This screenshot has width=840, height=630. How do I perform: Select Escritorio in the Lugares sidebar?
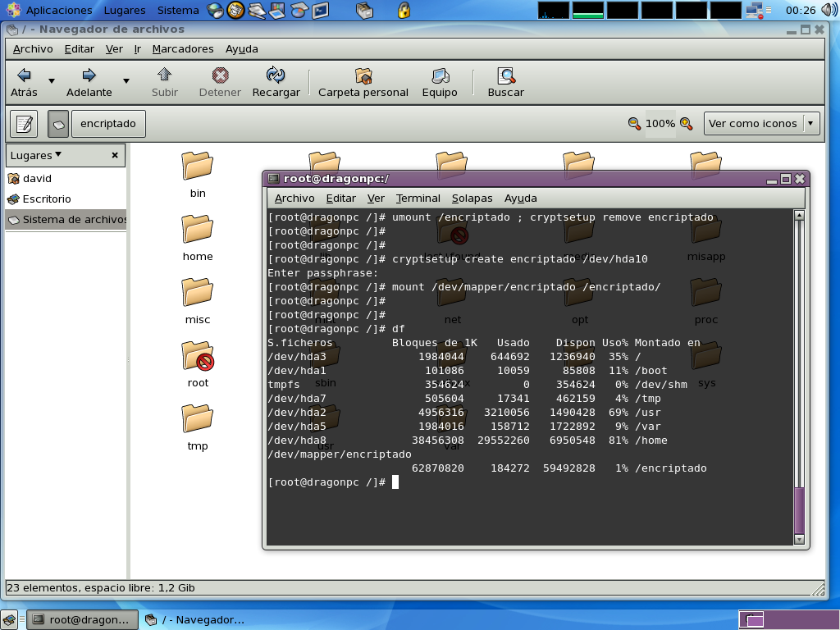click(x=47, y=199)
